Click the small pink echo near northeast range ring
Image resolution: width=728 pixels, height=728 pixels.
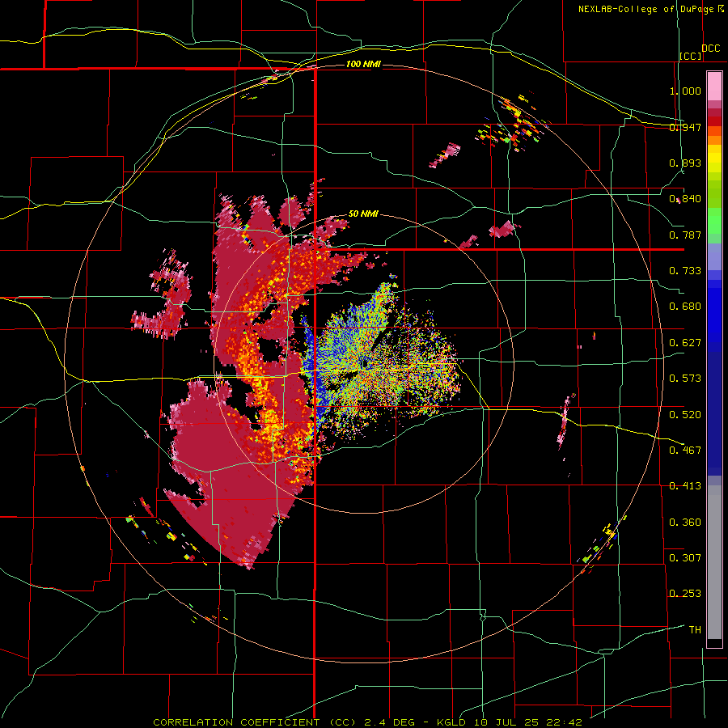(x=445, y=155)
